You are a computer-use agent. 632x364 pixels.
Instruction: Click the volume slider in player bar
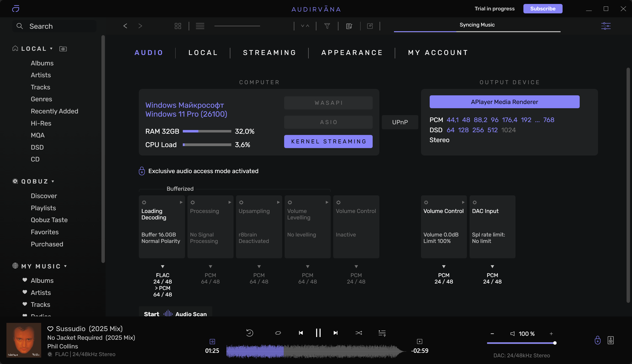[521, 343]
